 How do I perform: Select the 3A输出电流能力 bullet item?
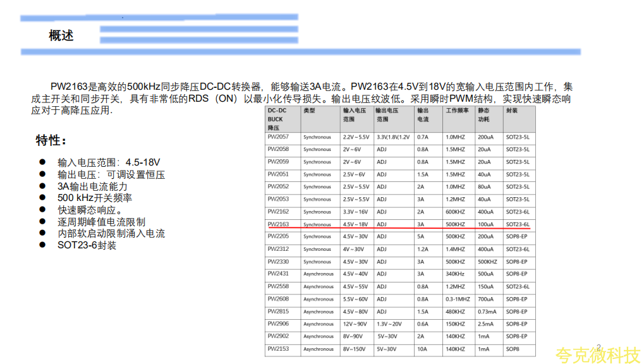(x=92, y=186)
